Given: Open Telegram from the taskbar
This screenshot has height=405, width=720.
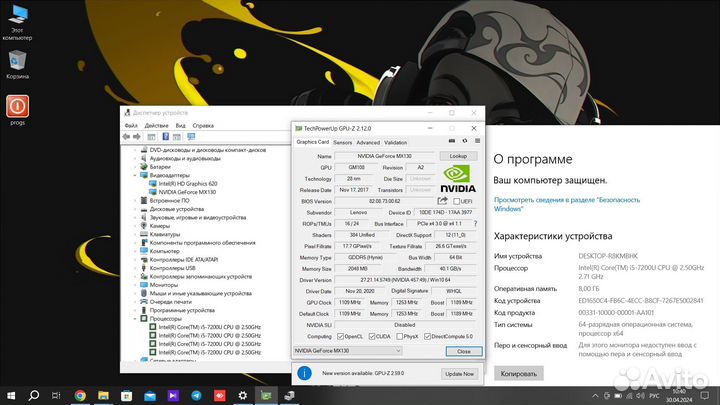Looking at the screenshot, I should (x=196, y=395).
